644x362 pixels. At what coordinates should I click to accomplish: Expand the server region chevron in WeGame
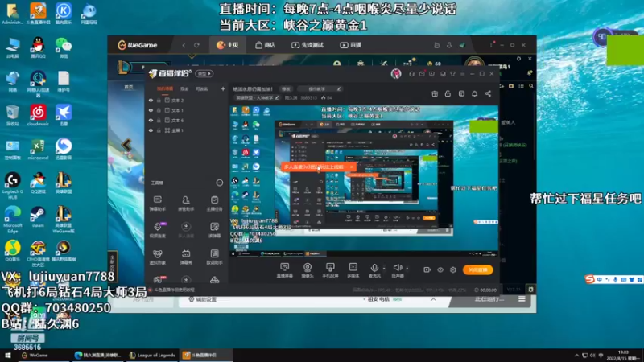coord(433,299)
